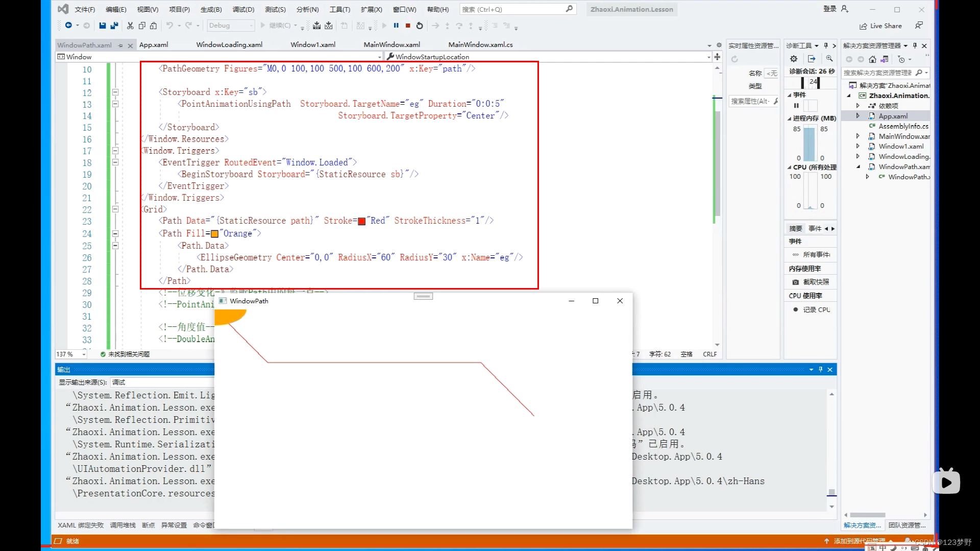Switch to the MainWindow.xaml.cs tab
The image size is (980, 551).
[480, 45]
